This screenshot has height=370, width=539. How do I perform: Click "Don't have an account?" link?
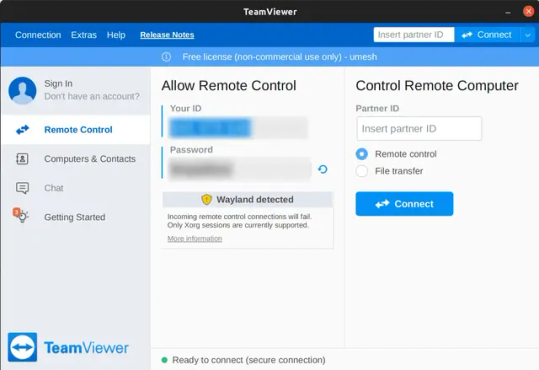[x=92, y=96]
